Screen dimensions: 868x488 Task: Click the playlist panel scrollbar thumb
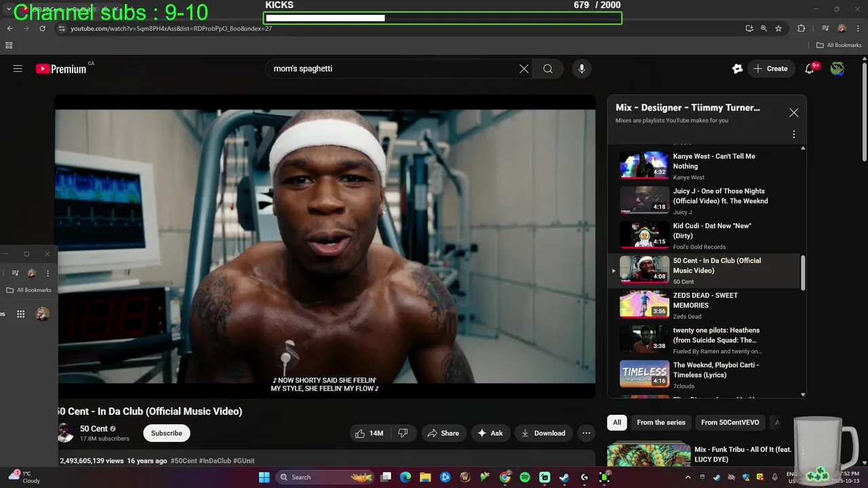tap(804, 272)
